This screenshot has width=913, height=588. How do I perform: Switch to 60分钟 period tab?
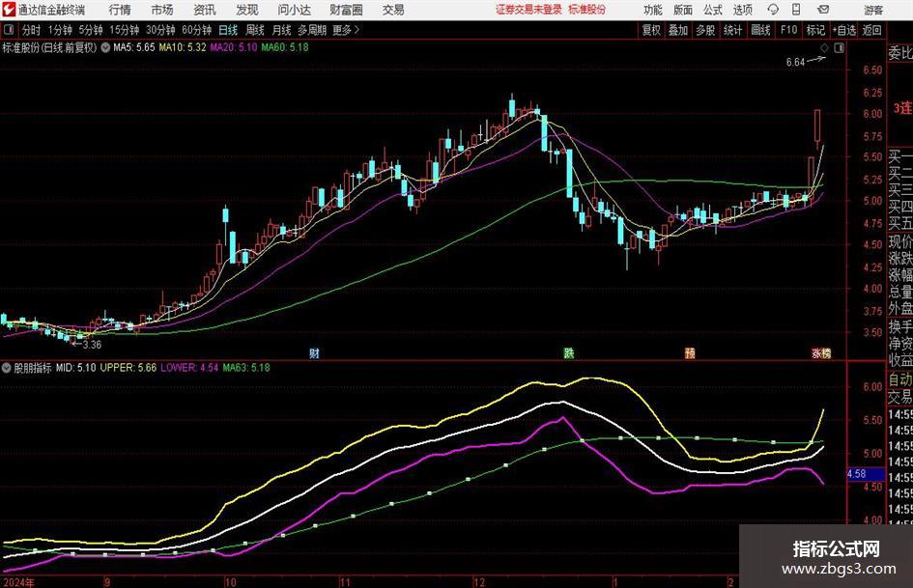(x=196, y=30)
